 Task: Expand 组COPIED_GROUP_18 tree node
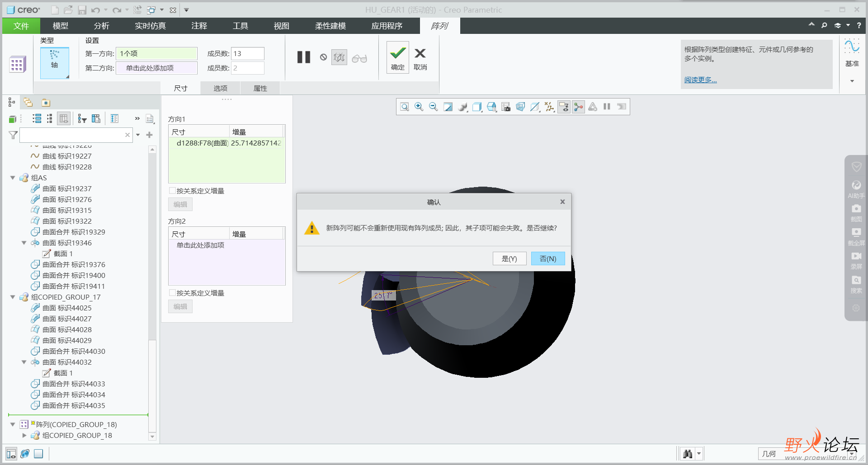point(24,435)
